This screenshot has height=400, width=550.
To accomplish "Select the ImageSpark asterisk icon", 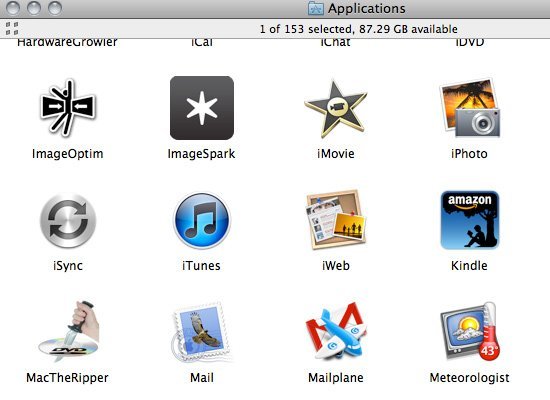I will 202,108.
